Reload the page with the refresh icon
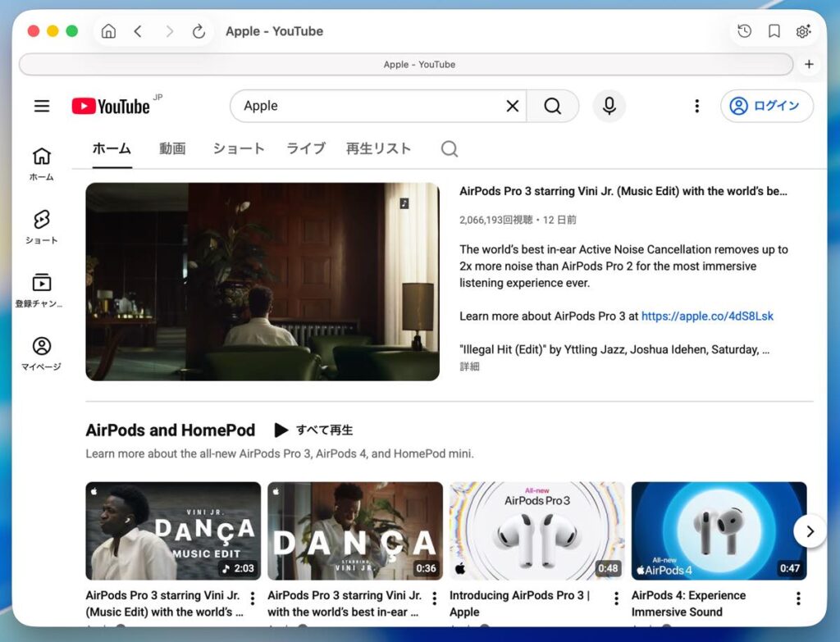The image size is (840, 642). 199,31
